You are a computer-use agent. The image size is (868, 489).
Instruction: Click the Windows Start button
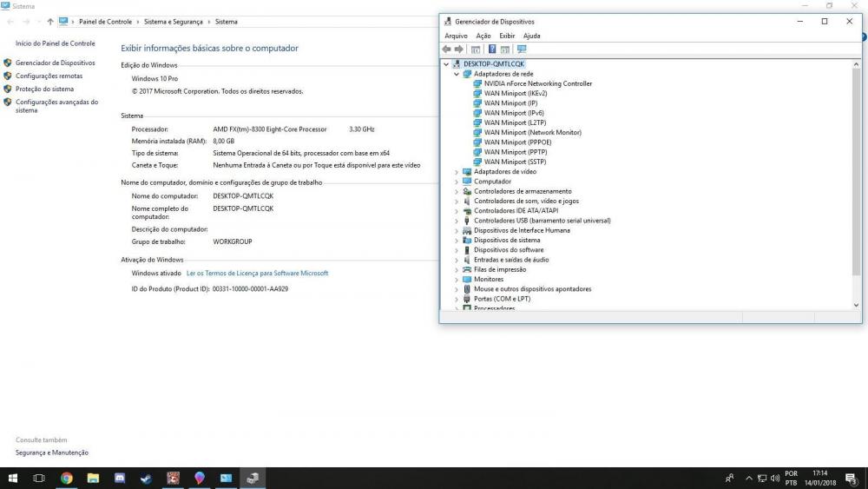[x=13, y=478]
